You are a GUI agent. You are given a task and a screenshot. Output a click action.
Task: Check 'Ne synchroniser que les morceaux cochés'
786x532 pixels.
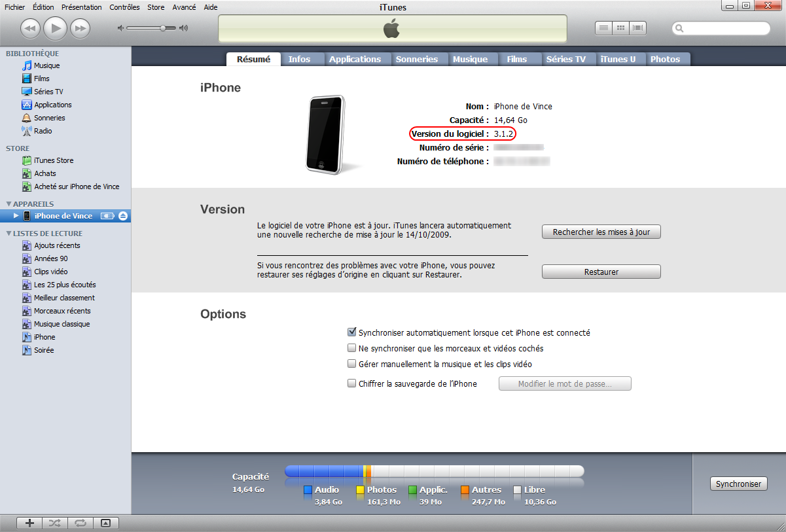[352, 347]
